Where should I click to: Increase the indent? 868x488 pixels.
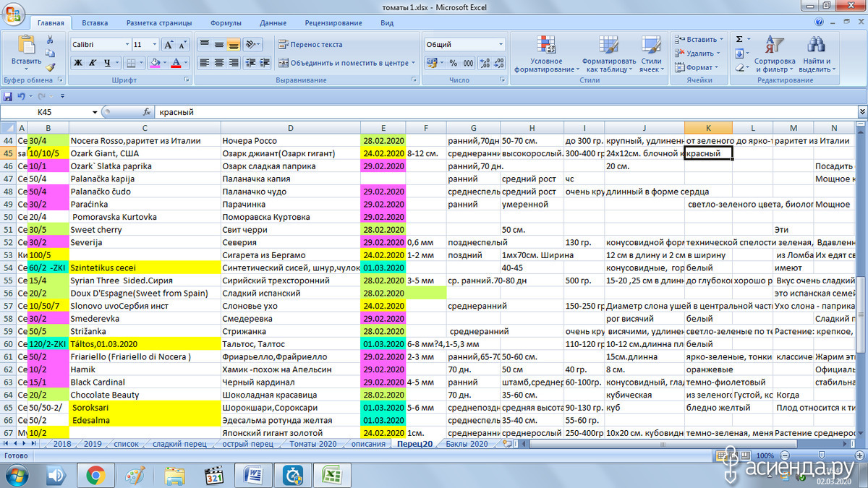click(x=265, y=63)
